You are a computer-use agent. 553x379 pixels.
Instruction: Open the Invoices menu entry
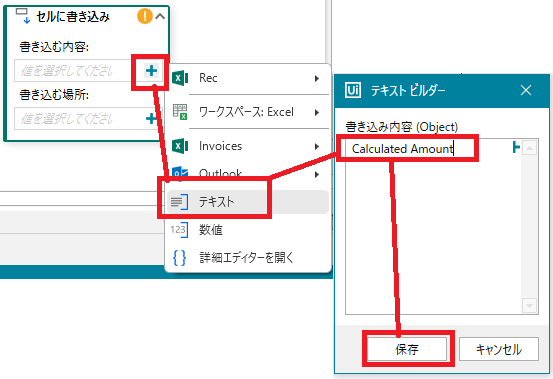[x=248, y=146]
